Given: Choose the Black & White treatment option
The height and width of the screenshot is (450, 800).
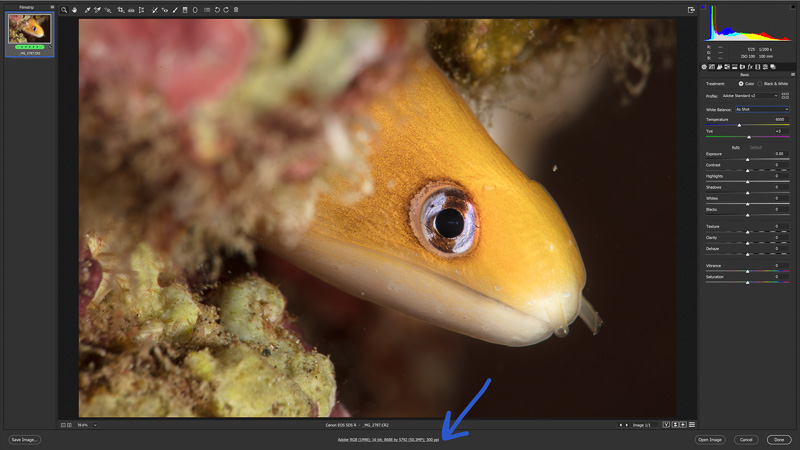Looking at the screenshot, I should (760, 84).
